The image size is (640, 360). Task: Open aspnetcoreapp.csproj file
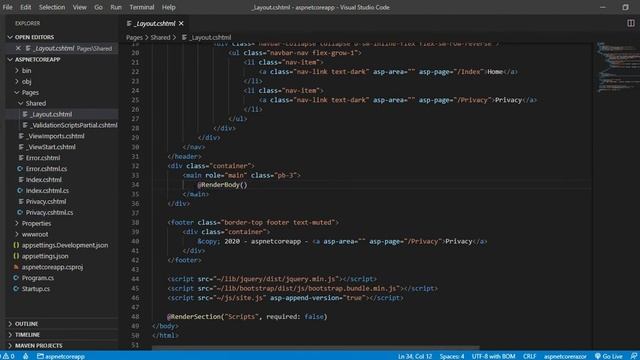pos(52,267)
